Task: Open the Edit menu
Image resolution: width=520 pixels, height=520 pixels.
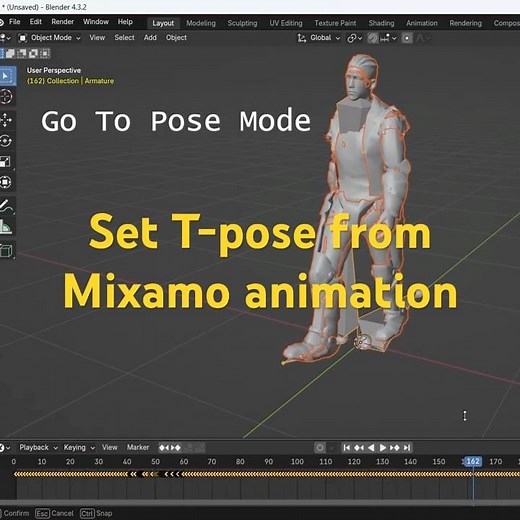Action: 36,22
